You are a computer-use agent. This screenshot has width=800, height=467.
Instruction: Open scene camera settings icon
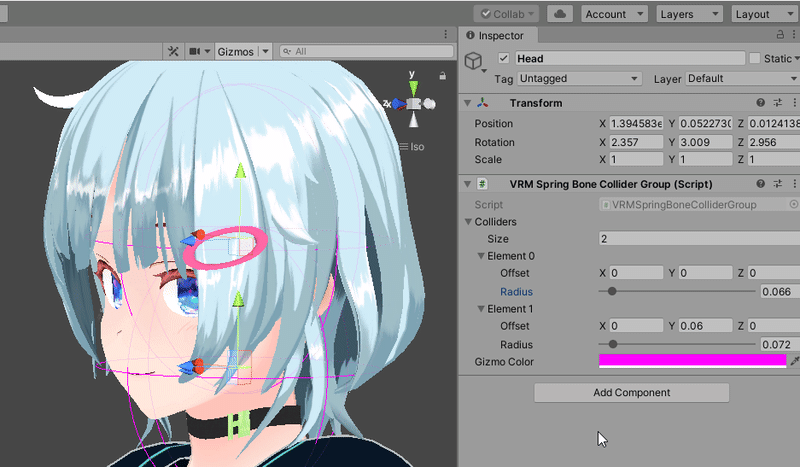(194, 51)
